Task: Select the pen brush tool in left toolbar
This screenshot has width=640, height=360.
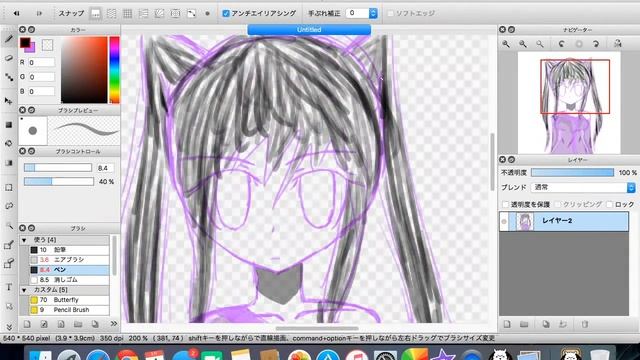Action: [x=9, y=39]
